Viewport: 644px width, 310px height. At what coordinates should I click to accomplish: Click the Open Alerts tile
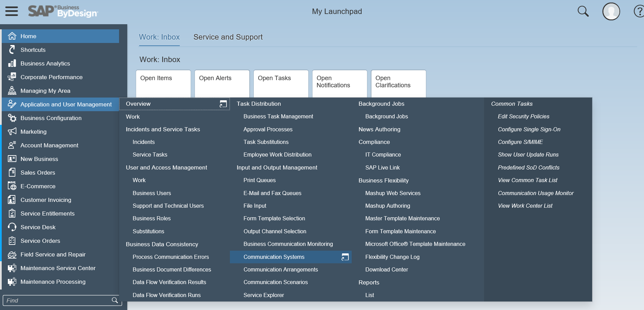[222, 84]
